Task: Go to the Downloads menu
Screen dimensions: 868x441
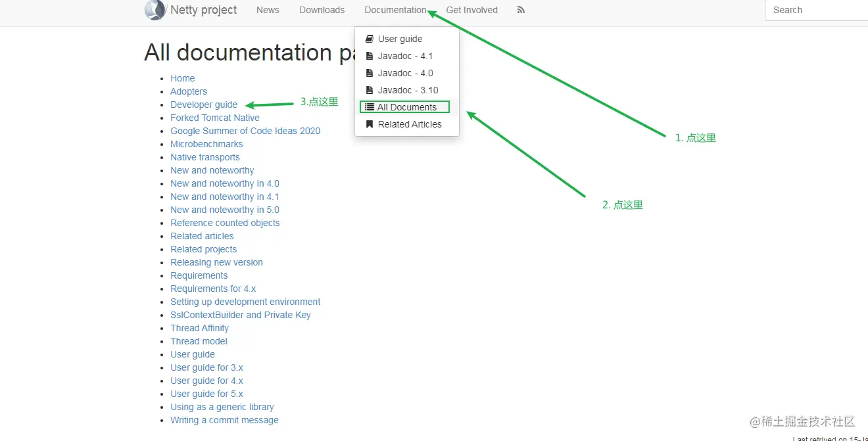Action: (x=322, y=10)
